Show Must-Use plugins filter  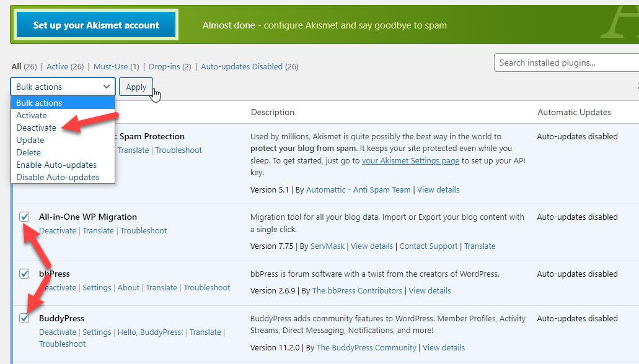[110, 66]
